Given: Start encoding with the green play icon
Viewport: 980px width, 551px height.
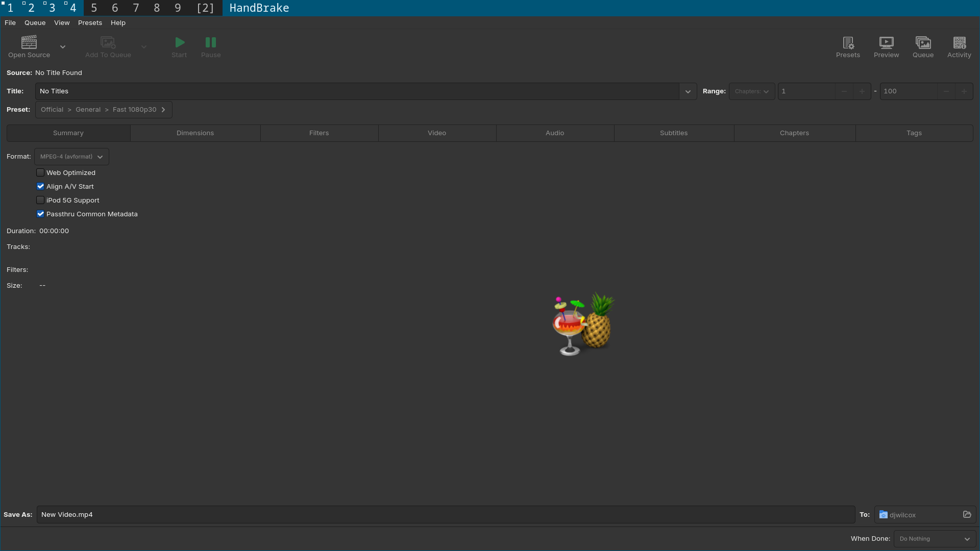Looking at the screenshot, I should [180, 42].
